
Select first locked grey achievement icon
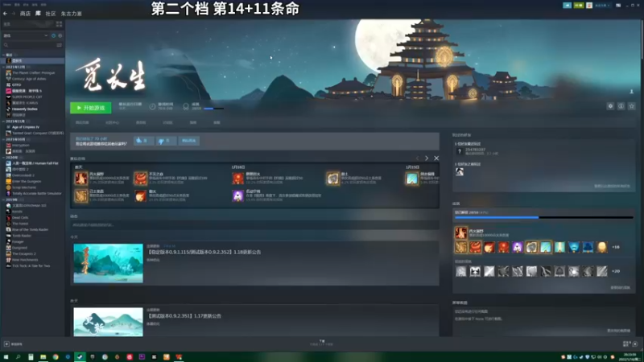pyautogui.click(x=460, y=271)
